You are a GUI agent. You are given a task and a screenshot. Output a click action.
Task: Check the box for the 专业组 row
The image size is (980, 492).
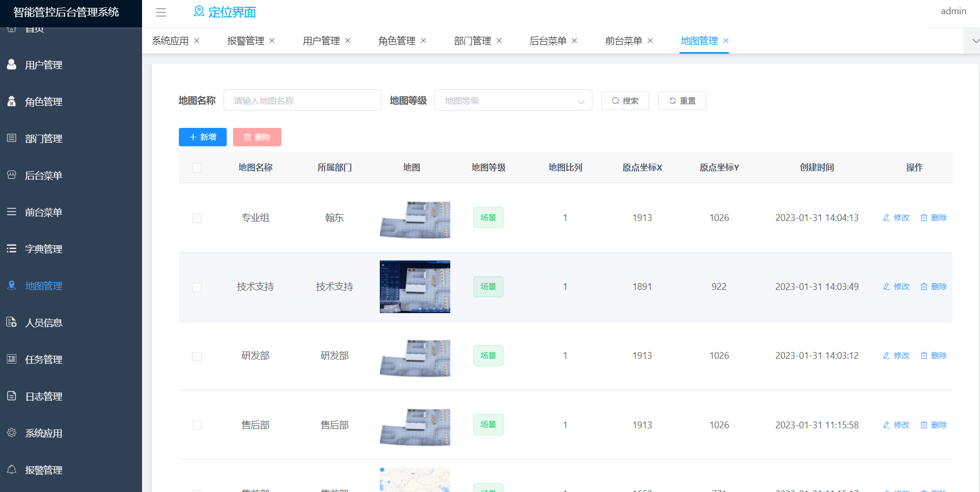coord(197,218)
